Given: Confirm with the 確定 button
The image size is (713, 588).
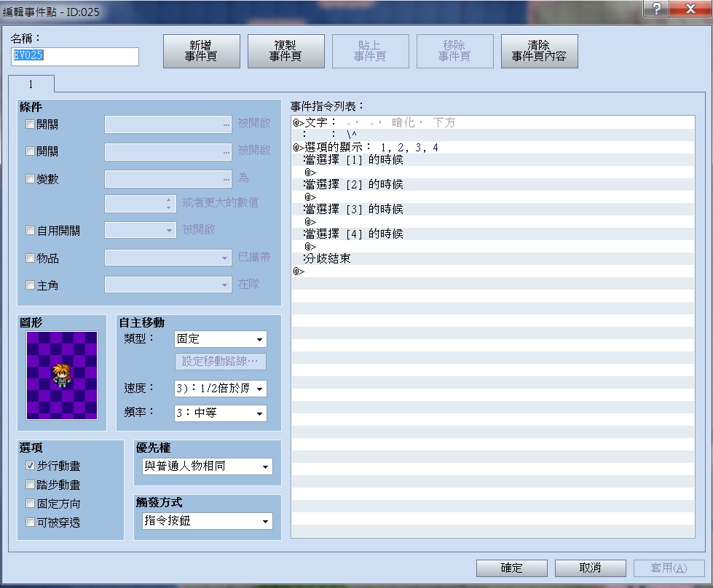Looking at the screenshot, I should click(x=511, y=568).
